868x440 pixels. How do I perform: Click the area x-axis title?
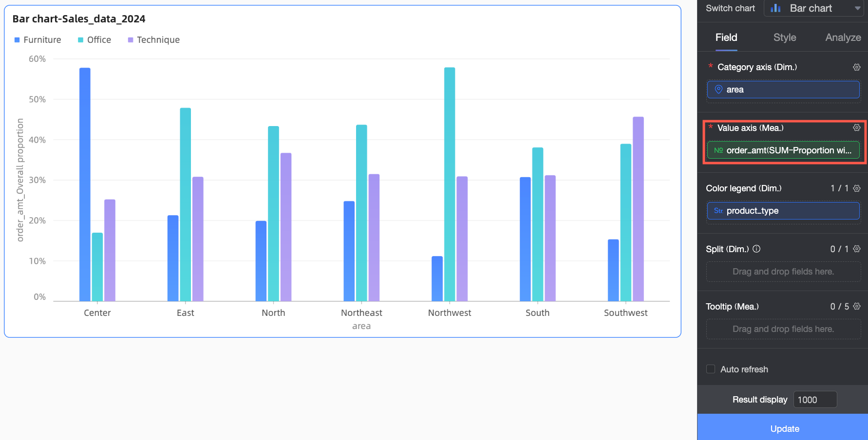(361, 326)
